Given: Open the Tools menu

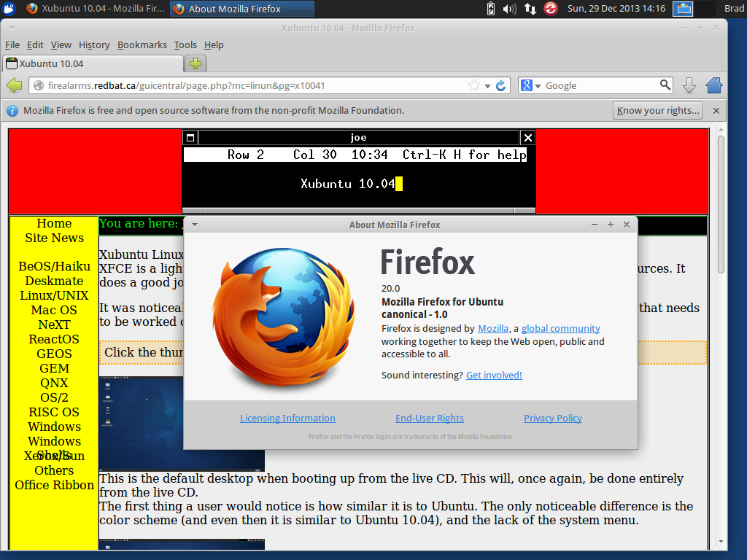Looking at the screenshot, I should [185, 44].
